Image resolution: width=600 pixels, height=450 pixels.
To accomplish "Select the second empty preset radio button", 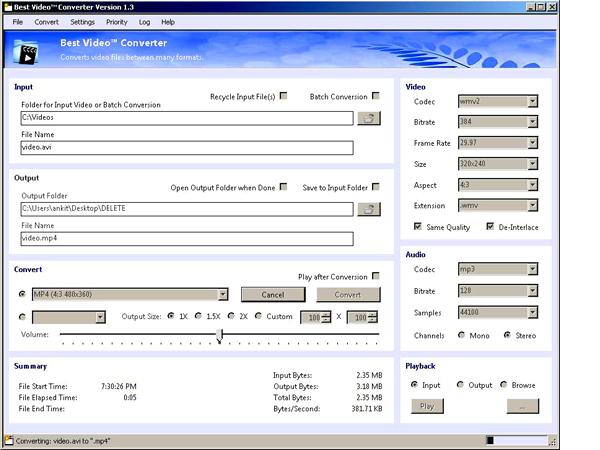I will click(22, 317).
